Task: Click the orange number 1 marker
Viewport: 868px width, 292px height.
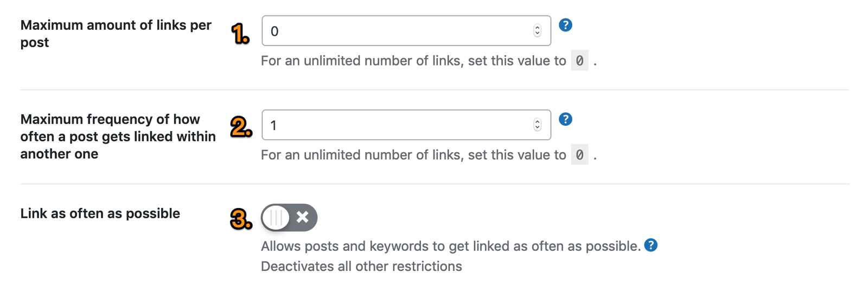Action: click(240, 34)
